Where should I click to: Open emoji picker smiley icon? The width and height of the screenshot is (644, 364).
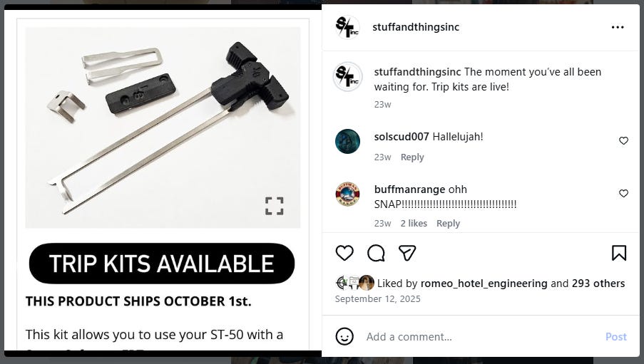click(x=344, y=336)
